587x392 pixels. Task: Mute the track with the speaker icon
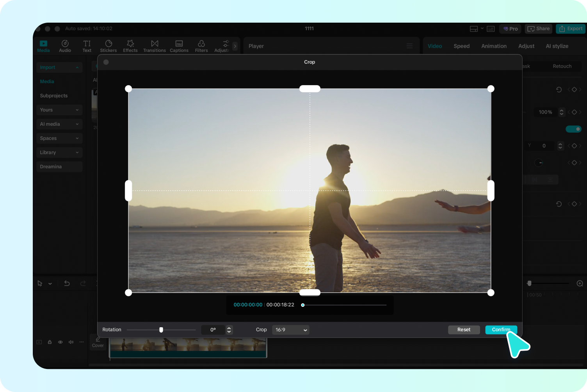click(x=71, y=342)
